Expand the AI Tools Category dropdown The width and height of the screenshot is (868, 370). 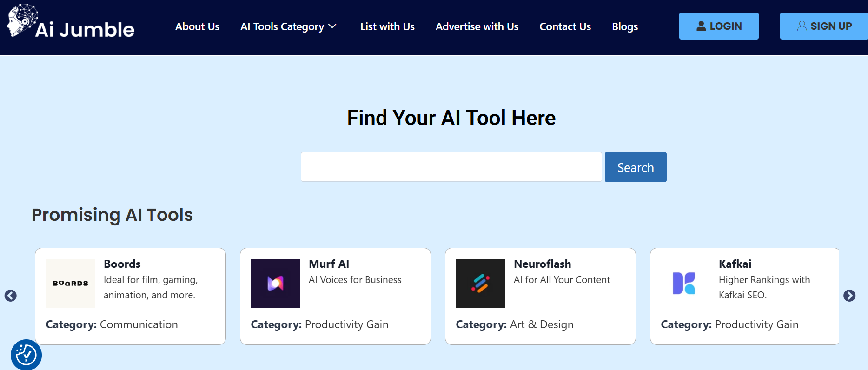click(x=288, y=26)
